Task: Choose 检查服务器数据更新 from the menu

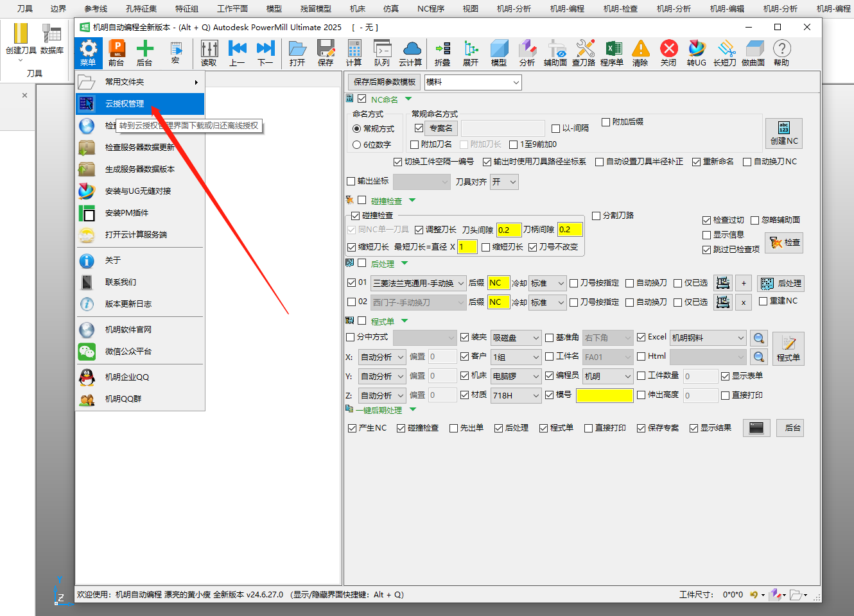Action: coord(140,148)
